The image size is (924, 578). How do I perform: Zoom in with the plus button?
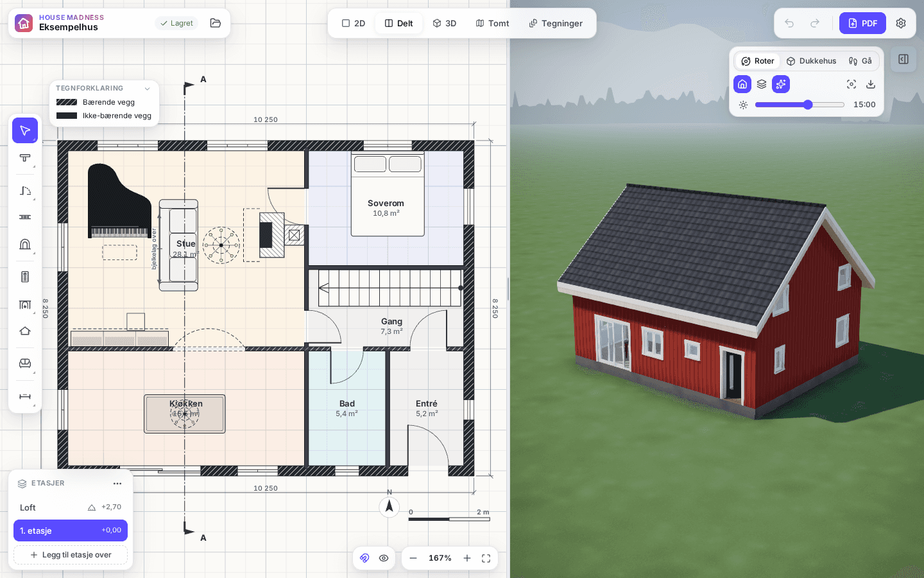pos(467,558)
